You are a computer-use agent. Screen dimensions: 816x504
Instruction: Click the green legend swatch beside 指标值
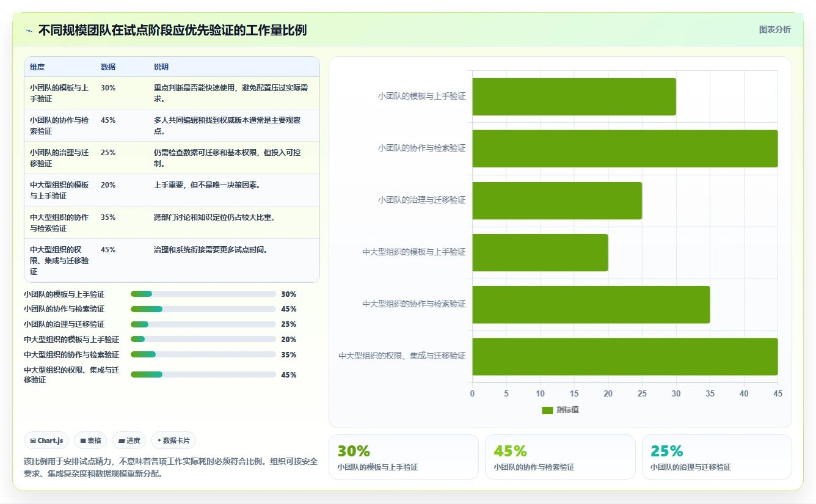coord(547,410)
